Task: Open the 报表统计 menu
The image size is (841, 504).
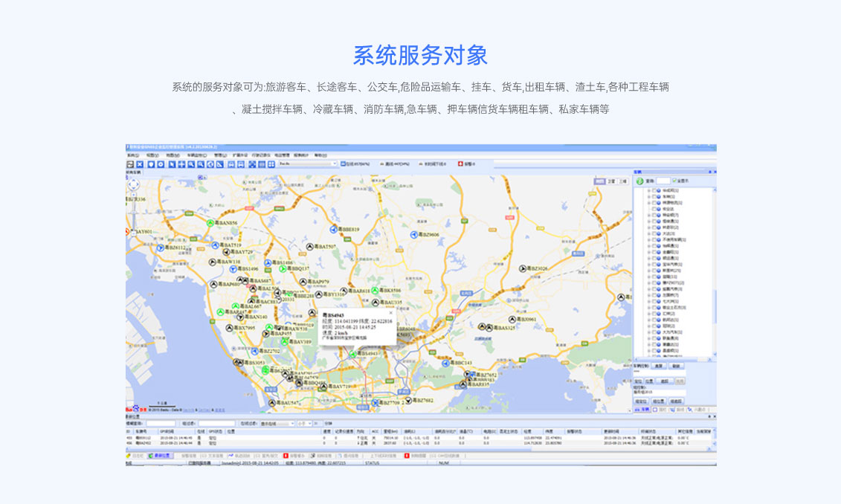Action: tap(301, 155)
